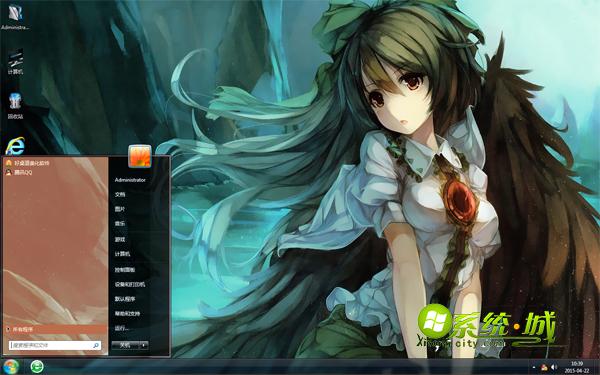Launch 好桌面美化软件 from Start menu
The image size is (600, 375).
[27, 163]
